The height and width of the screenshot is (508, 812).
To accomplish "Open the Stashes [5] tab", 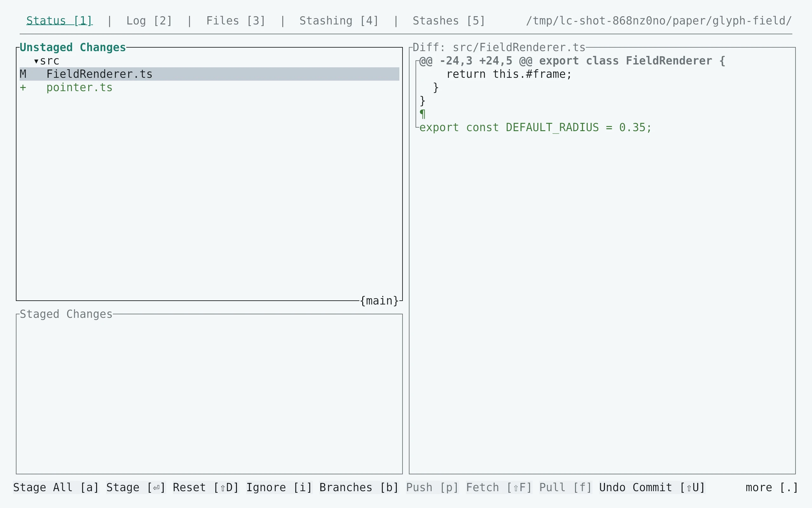I will point(449,21).
